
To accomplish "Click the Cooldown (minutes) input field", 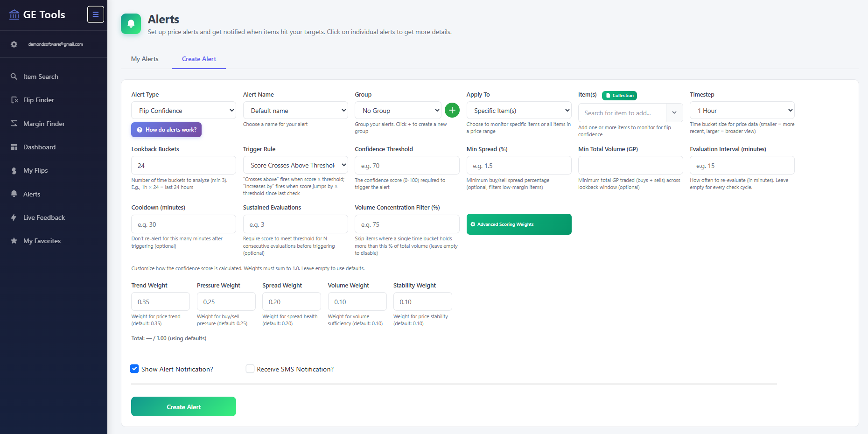I will [183, 224].
